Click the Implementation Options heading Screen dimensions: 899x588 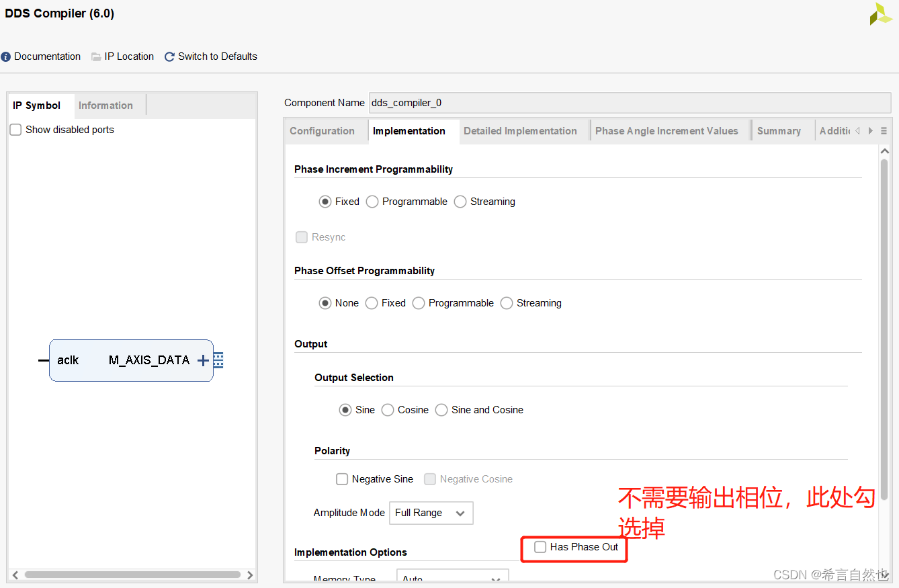351,552
